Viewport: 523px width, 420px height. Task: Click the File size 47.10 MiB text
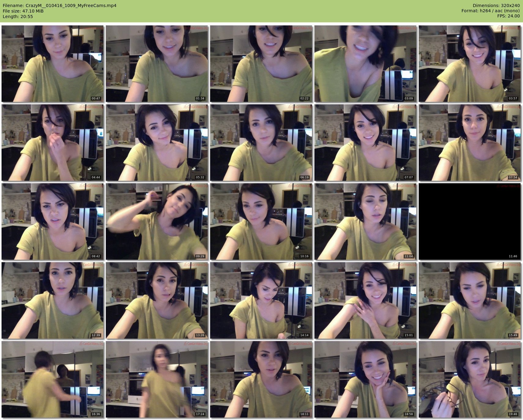tap(23, 11)
